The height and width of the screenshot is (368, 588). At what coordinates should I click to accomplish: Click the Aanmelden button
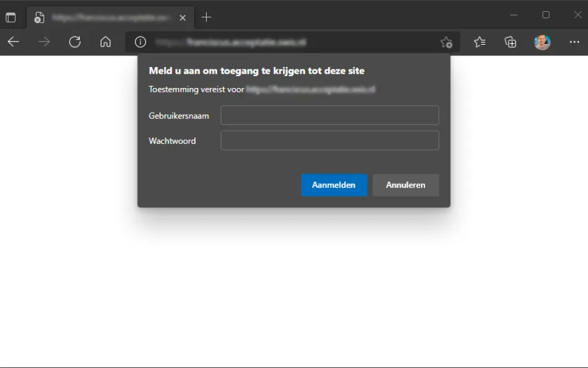[334, 185]
